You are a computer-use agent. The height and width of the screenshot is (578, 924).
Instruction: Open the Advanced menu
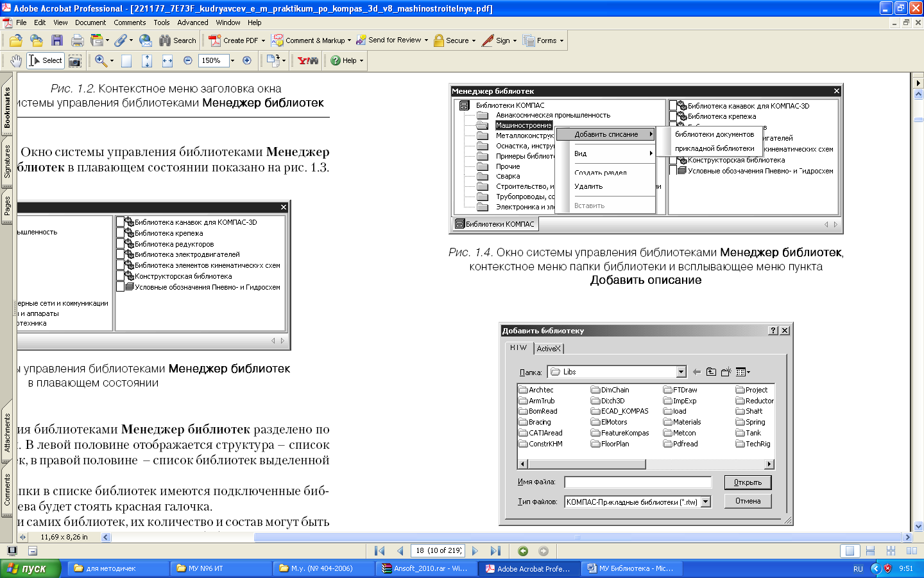(193, 22)
